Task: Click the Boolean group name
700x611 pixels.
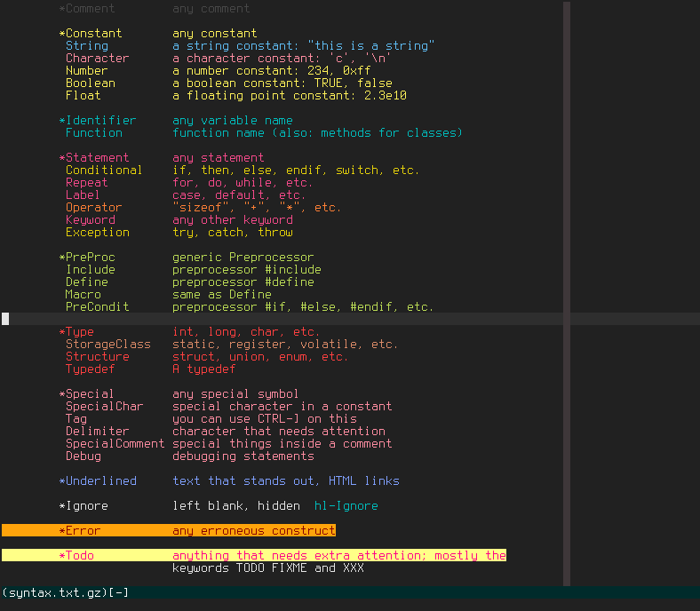Action: 91,83
